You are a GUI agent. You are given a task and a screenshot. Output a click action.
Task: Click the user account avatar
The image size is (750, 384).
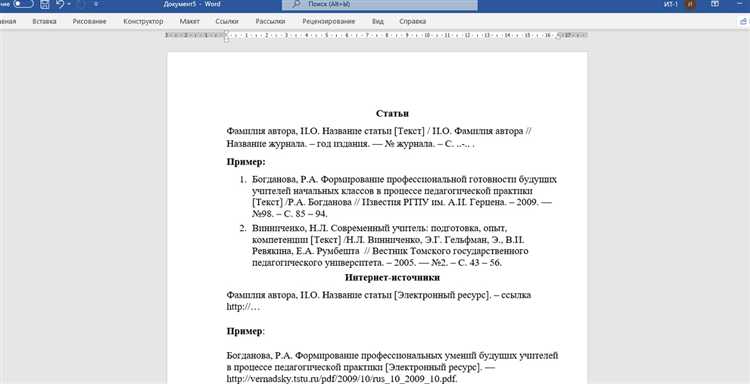click(690, 4)
